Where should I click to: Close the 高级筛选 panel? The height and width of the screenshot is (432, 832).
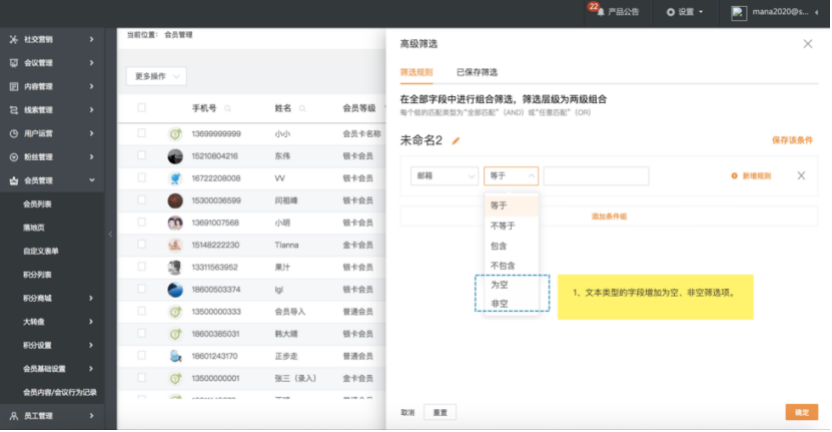[x=808, y=44]
